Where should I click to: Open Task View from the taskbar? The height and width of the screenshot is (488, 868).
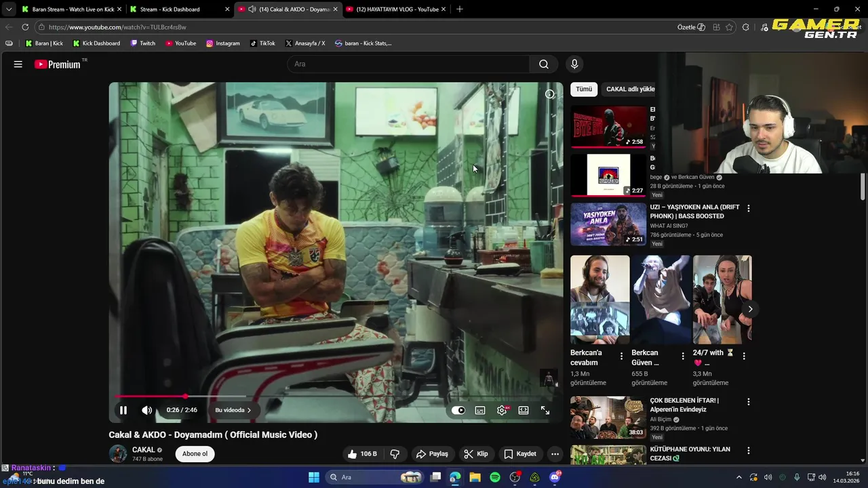pyautogui.click(x=436, y=477)
